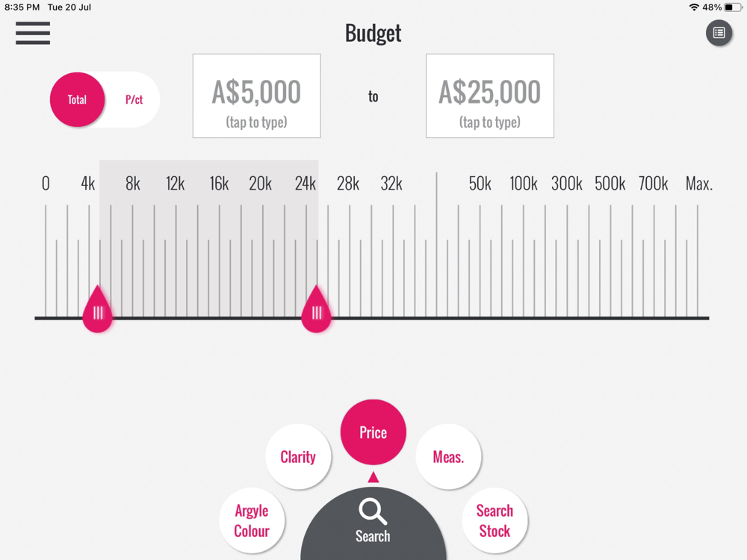
Task: Open the Meas. filter tab
Action: (x=448, y=457)
